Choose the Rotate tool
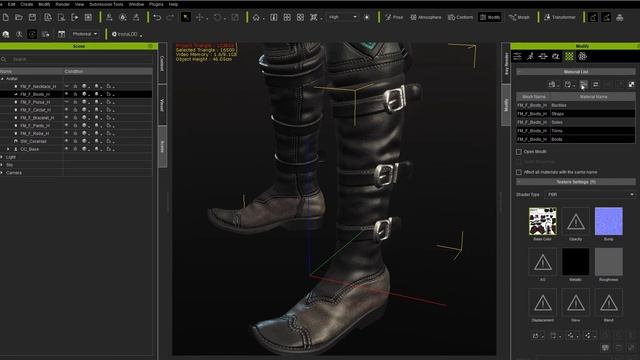The image size is (640, 360). tap(217, 17)
